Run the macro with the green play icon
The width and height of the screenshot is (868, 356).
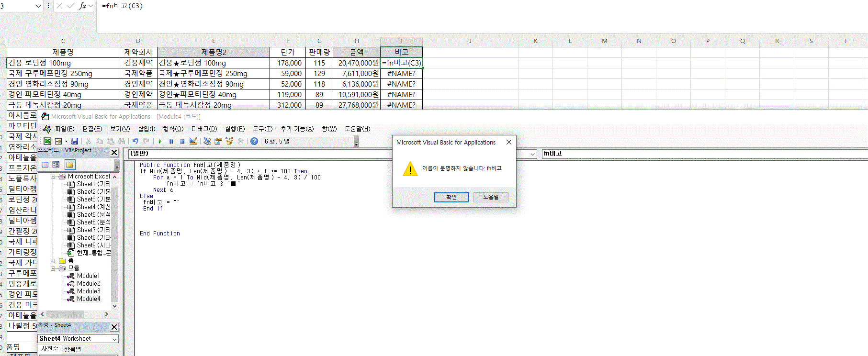(x=160, y=141)
